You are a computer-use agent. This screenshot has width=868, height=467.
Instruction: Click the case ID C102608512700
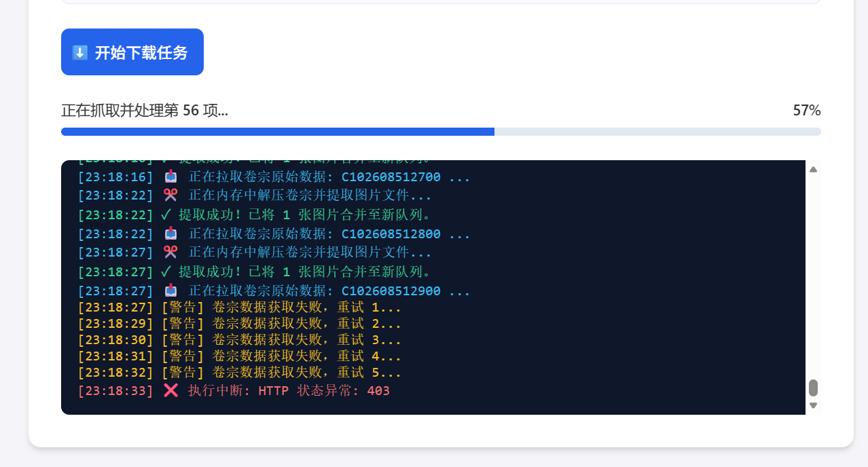391,177
